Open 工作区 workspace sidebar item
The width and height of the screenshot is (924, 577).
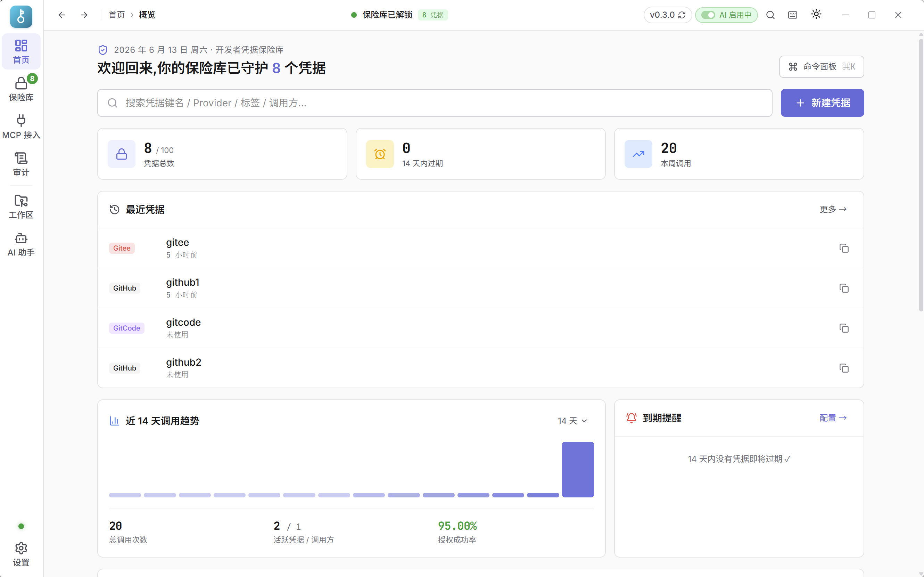pyautogui.click(x=21, y=206)
